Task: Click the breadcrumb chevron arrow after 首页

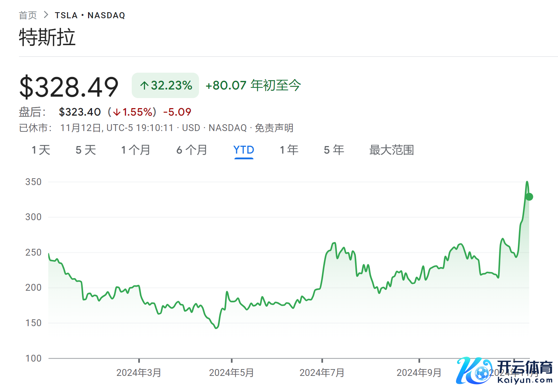Action: (45, 15)
